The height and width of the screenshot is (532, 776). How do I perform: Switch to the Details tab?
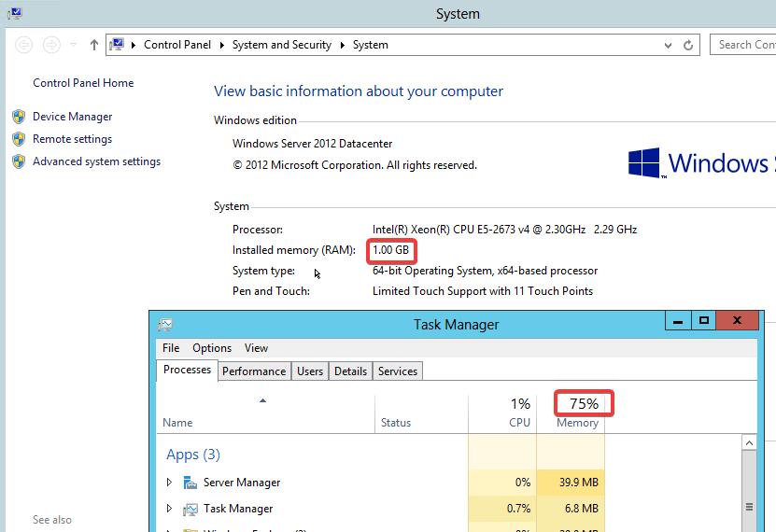pos(350,371)
